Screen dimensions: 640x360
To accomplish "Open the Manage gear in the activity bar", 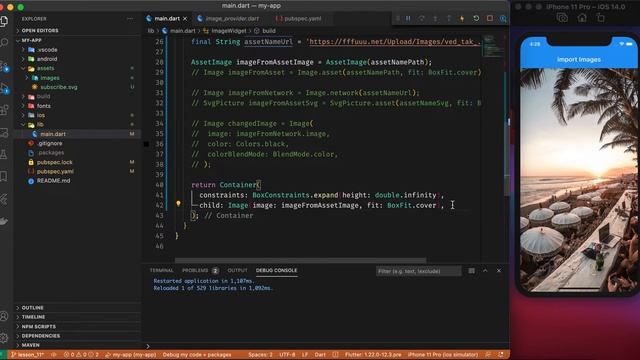I will coord(4,338).
